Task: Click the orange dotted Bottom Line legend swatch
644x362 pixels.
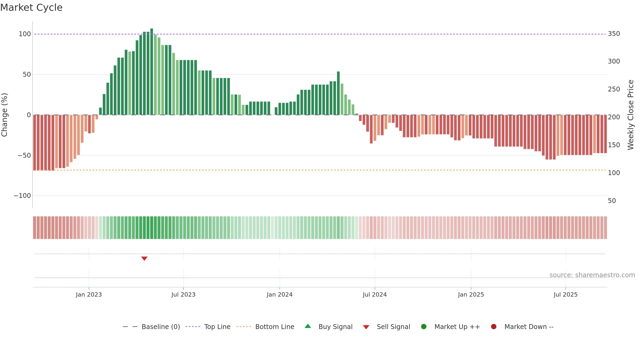Action: [244, 327]
